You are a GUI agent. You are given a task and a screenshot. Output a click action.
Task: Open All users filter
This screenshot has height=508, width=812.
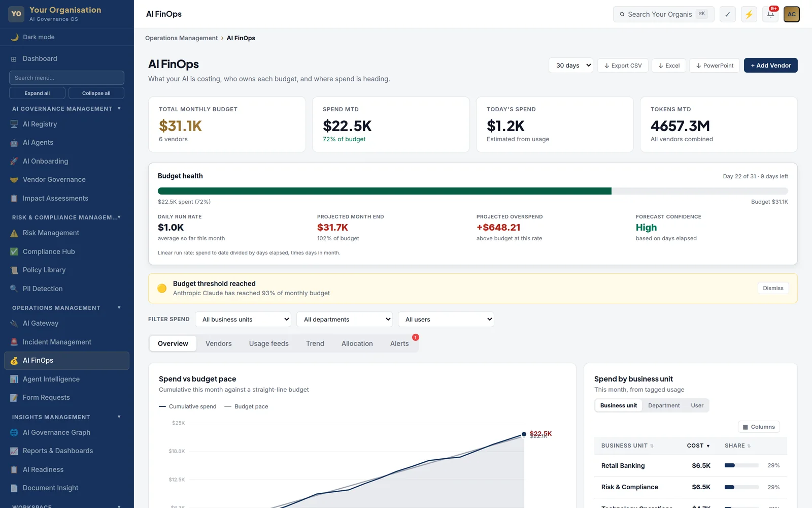tap(446, 320)
